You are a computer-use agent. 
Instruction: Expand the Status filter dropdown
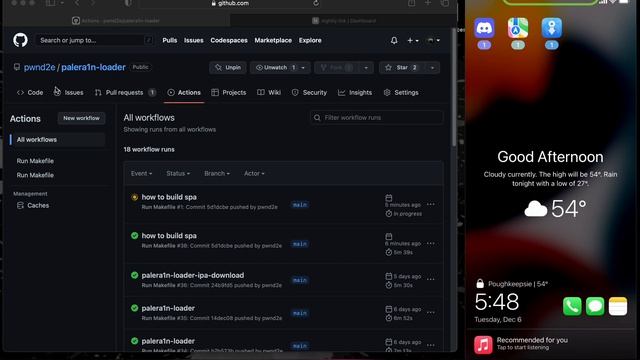point(178,173)
